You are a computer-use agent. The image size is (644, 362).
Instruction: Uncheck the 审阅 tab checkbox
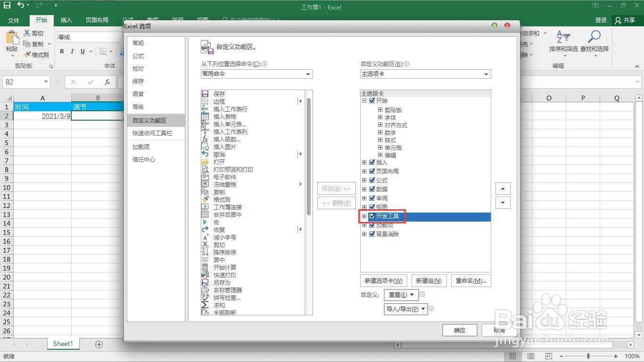point(372,198)
